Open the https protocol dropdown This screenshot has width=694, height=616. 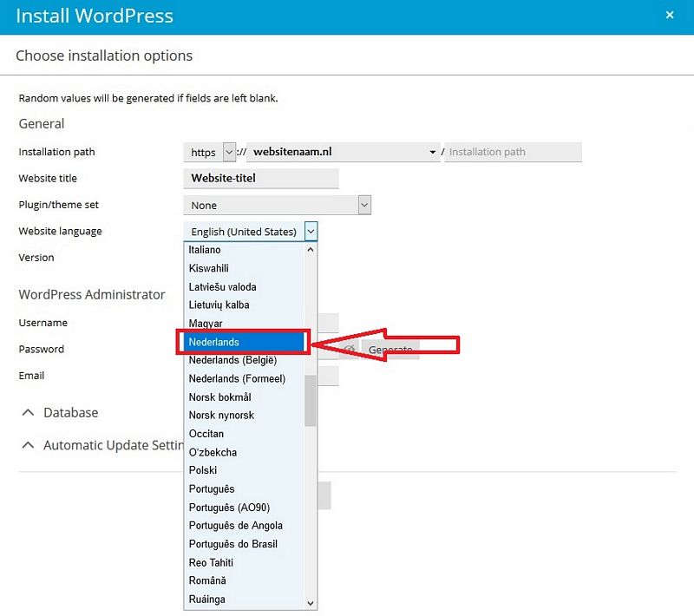point(209,152)
